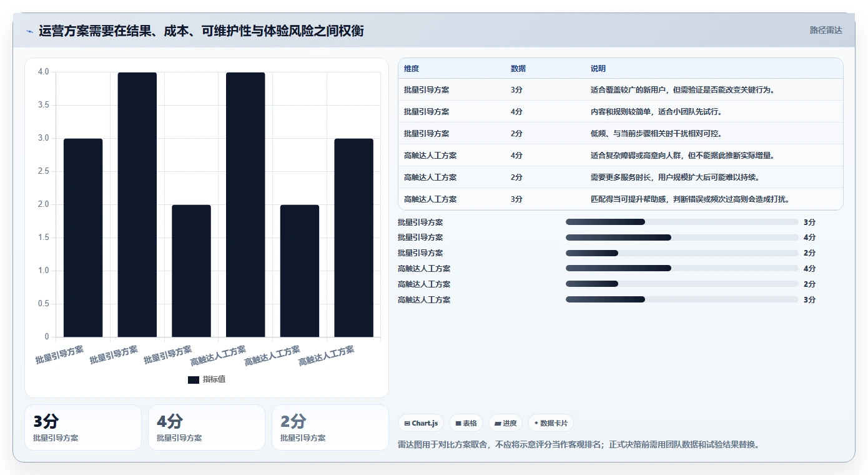Click the 批量引导方案 progress bar showing 3分
Viewport: 868px width, 475px height.
tap(682, 222)
